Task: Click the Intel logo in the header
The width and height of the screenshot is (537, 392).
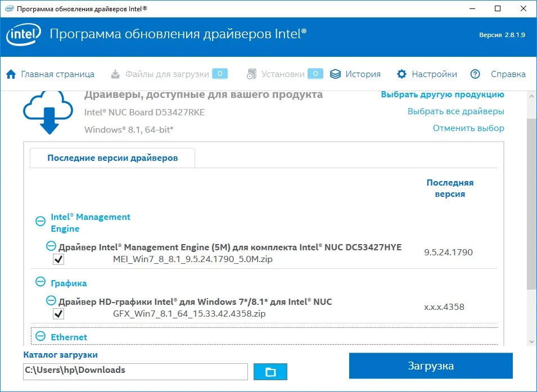Action: [23, 34]
